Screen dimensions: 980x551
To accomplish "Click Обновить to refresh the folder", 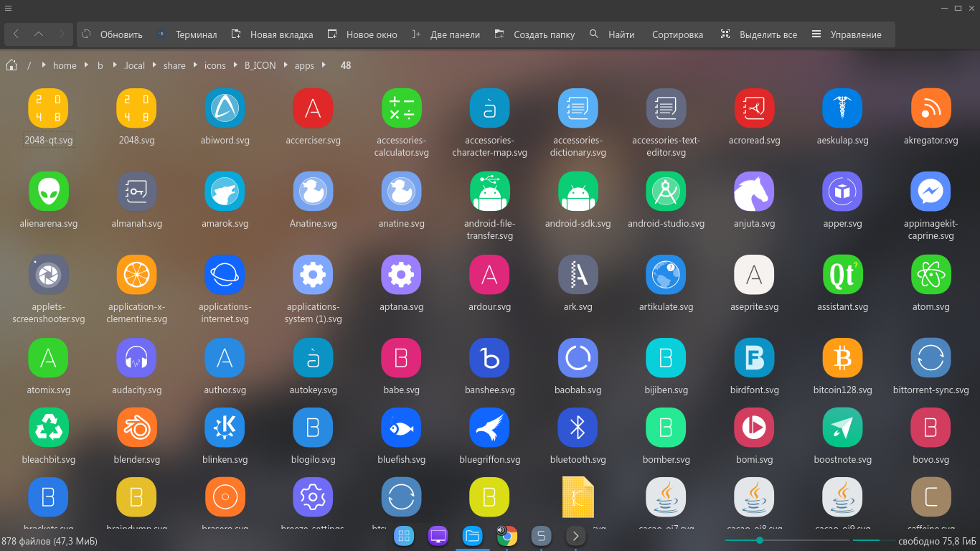I will [x=112, y=34].
